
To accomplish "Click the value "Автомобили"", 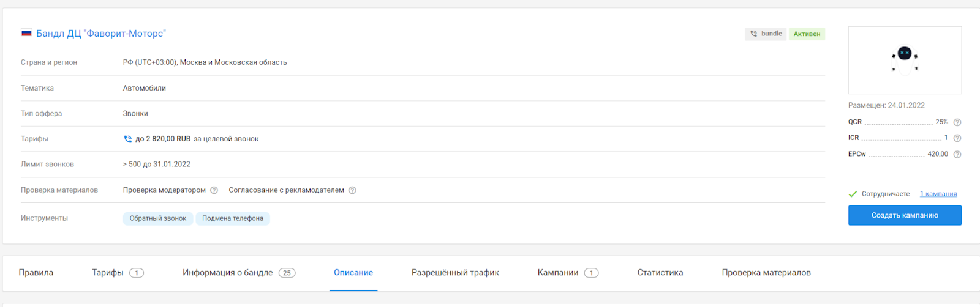I will point(145,88).
